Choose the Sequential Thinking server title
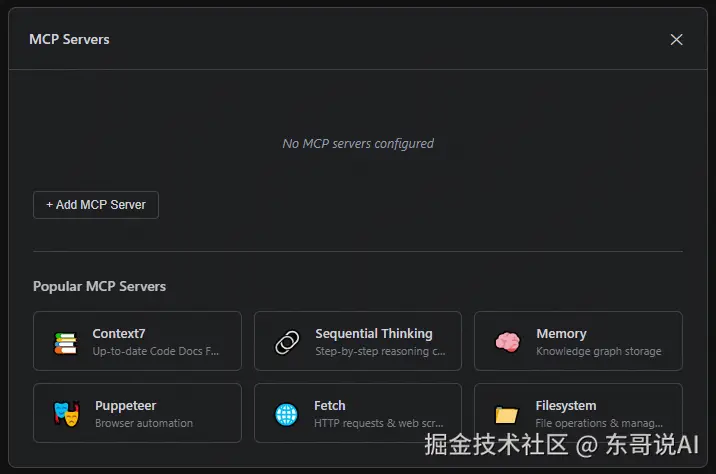The width and height of the screenshot is (716, 474). pos(373,334)
